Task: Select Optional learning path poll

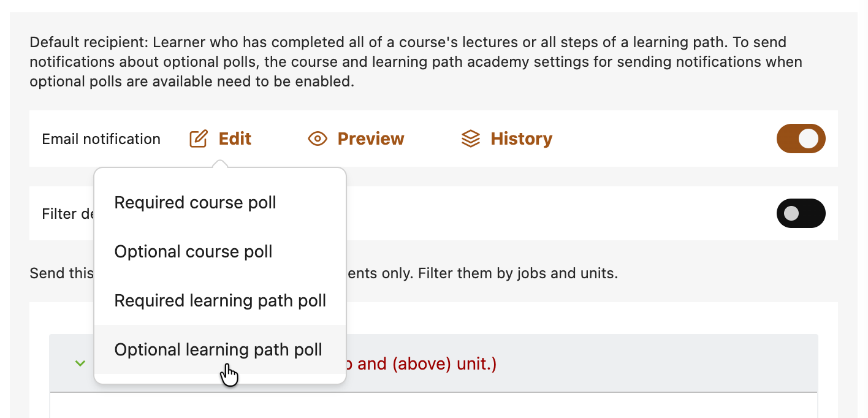Action: pos(218,349)
